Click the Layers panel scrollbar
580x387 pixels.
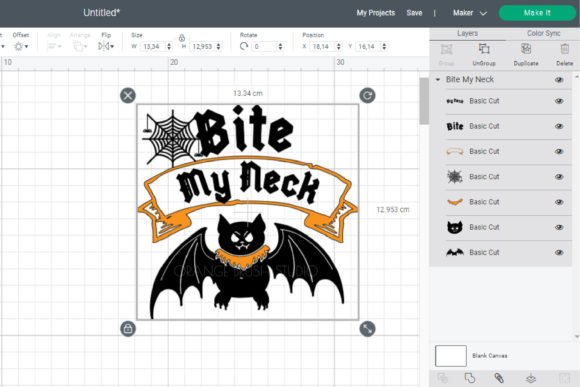[x=576, y=206]
